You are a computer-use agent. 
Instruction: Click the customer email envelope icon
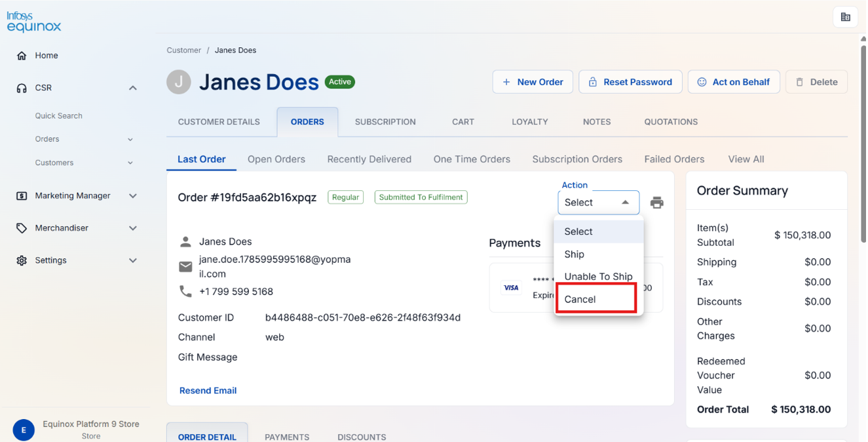[185, 267]
